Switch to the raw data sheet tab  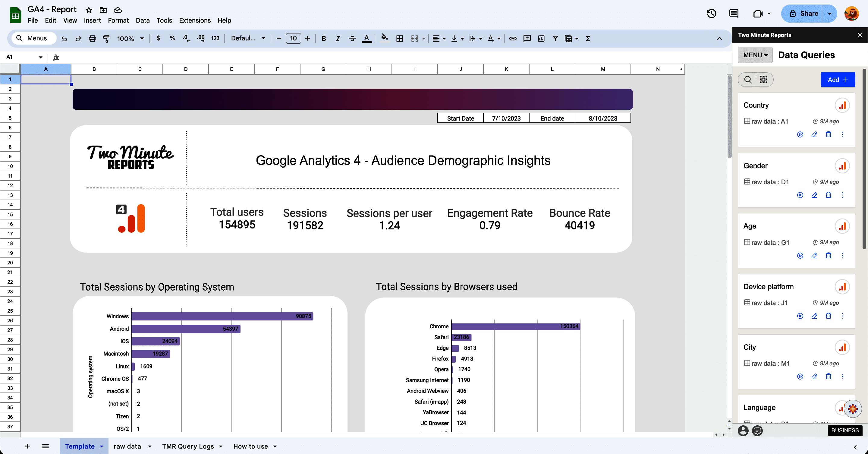[x=127, y=446]
